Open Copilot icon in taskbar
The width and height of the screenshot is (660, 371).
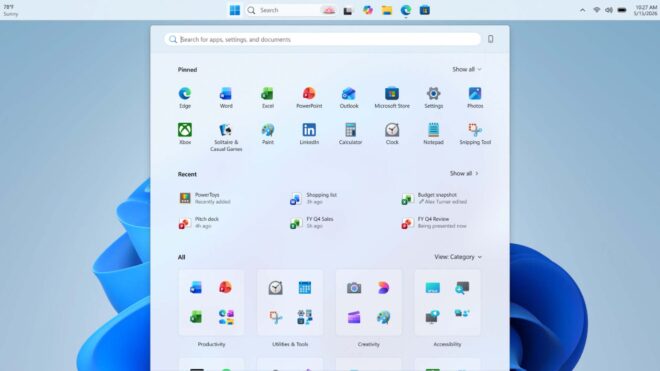(x=368, y=10)
